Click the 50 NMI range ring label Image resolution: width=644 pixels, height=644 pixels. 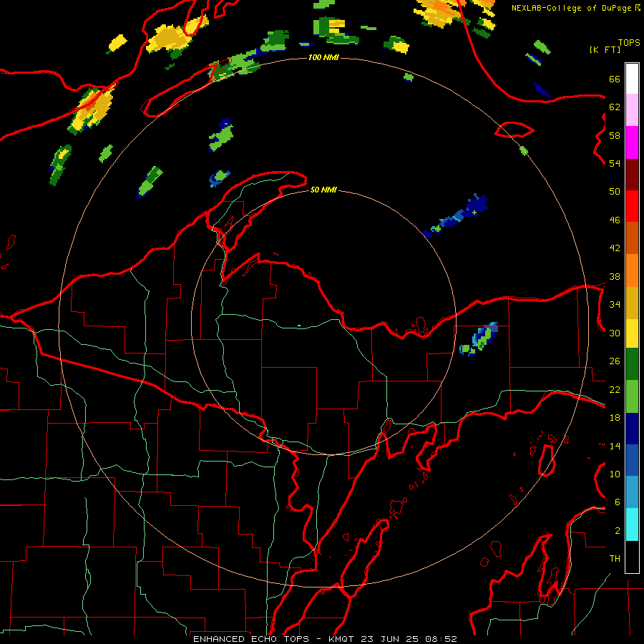[323, 190]
